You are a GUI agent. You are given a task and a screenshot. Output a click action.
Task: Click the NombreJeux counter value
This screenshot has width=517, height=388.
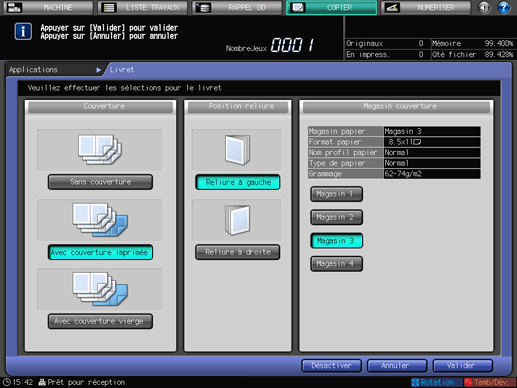point(293,45)
